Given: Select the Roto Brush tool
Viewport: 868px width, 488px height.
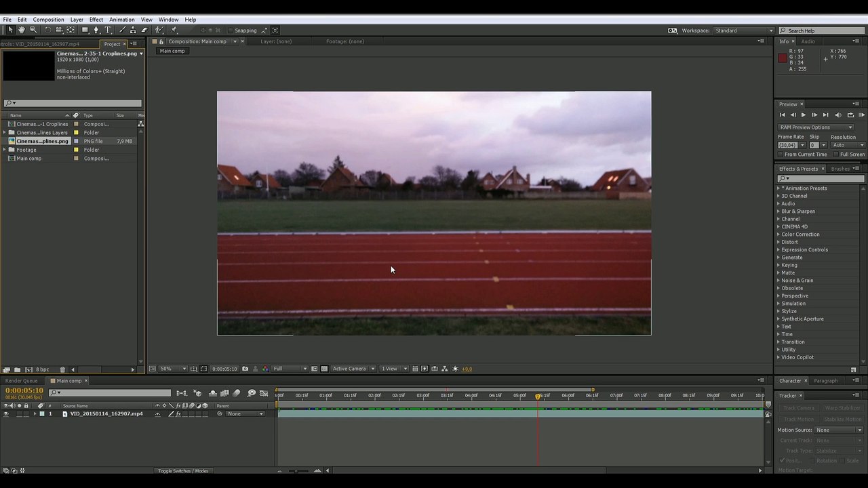Looking at the screenshot, I should (159, 30).
